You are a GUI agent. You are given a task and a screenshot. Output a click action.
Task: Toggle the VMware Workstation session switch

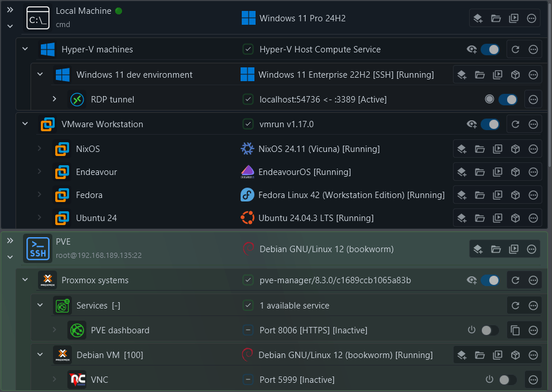[x=490, y=124]
